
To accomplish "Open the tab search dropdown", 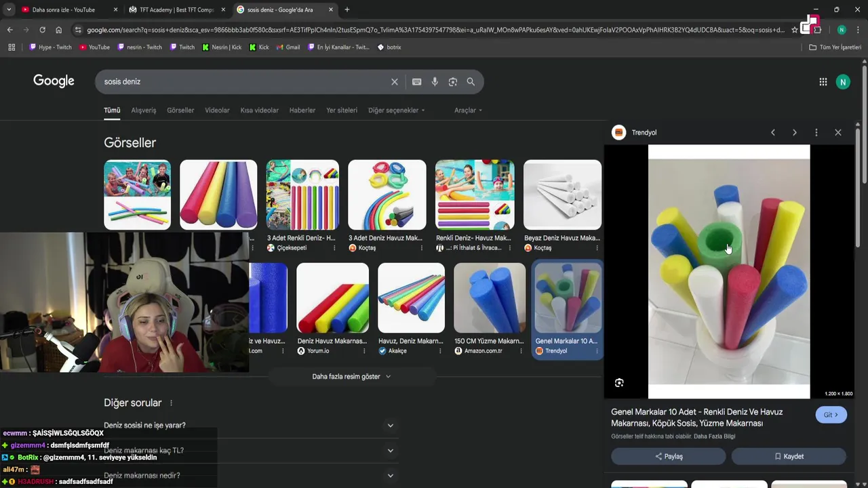I will tap(9, 9).
